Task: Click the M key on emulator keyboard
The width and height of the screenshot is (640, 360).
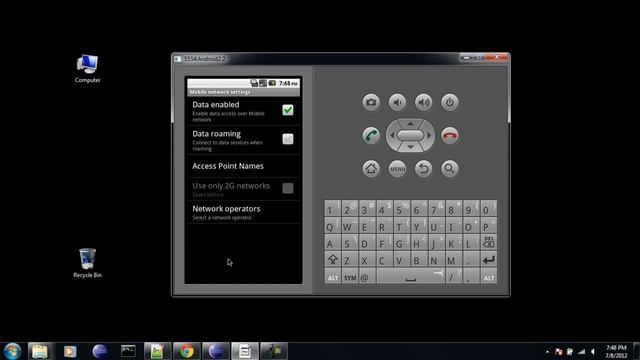Action: point(454,260)
